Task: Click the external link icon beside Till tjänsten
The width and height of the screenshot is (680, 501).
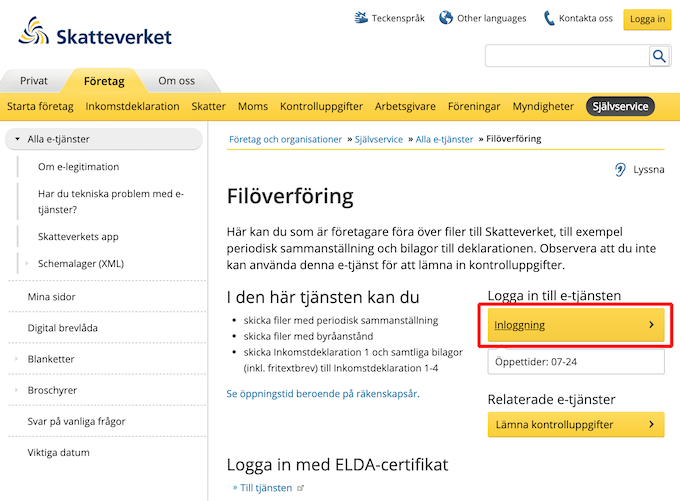Action: coord(300,488)
